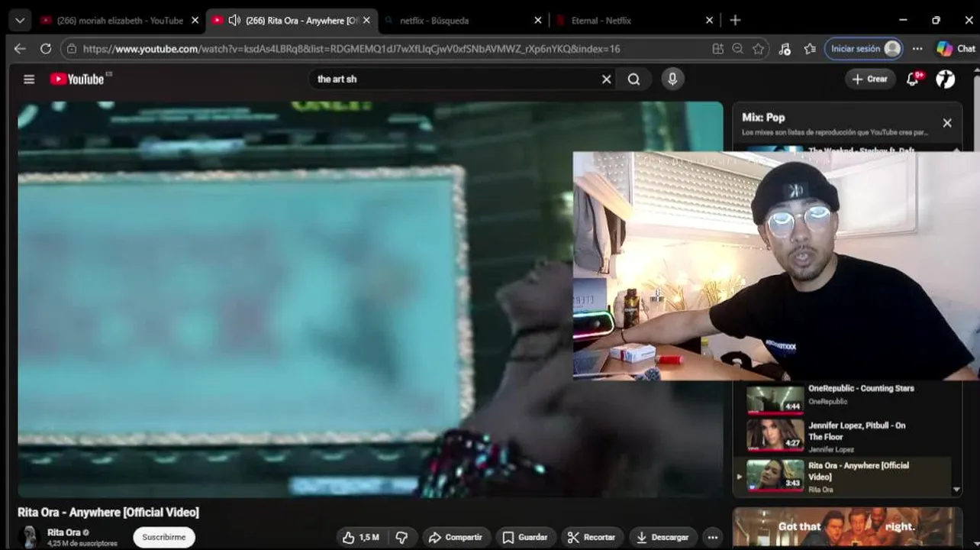The width and height of the screenshot is (980, 550).
Task: Select the Rita Ora Anywhere playlist thumbnail
Action: (775, 474)
